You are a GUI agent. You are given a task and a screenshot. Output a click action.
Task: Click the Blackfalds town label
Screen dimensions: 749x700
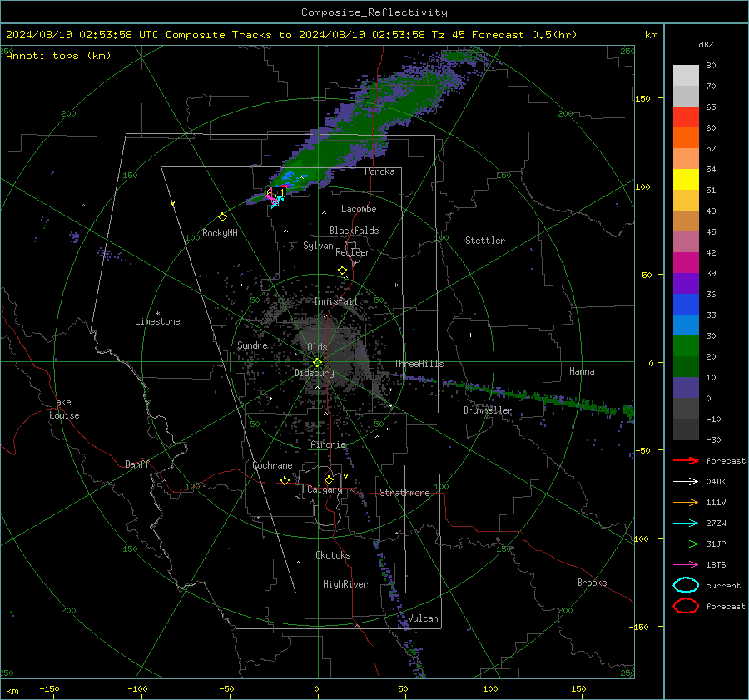point(354,231)
